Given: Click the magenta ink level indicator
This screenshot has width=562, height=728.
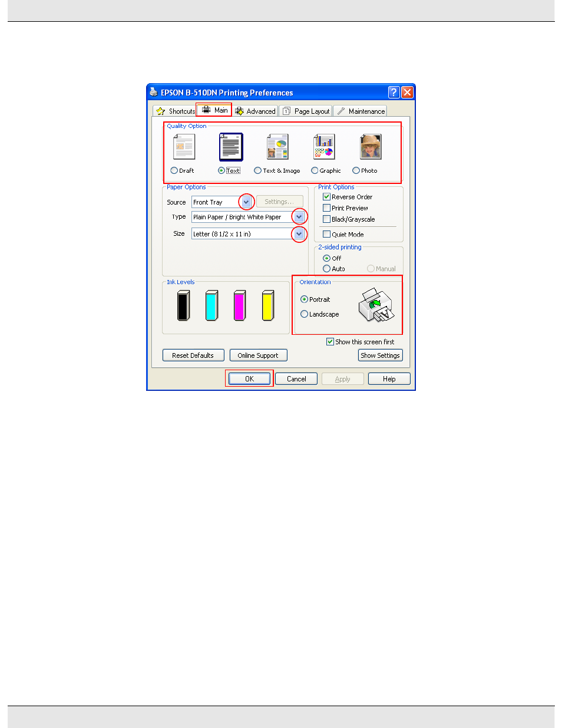Looking at the screenshot, I should point(239,305).
